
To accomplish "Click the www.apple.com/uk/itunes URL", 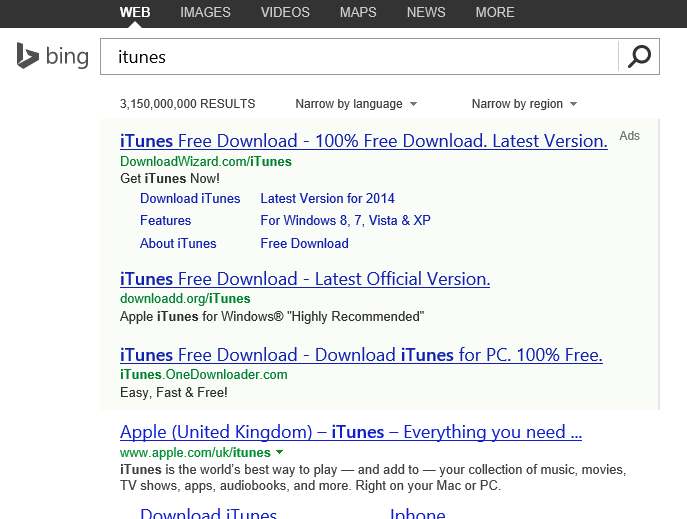I will tap(195, 452).
